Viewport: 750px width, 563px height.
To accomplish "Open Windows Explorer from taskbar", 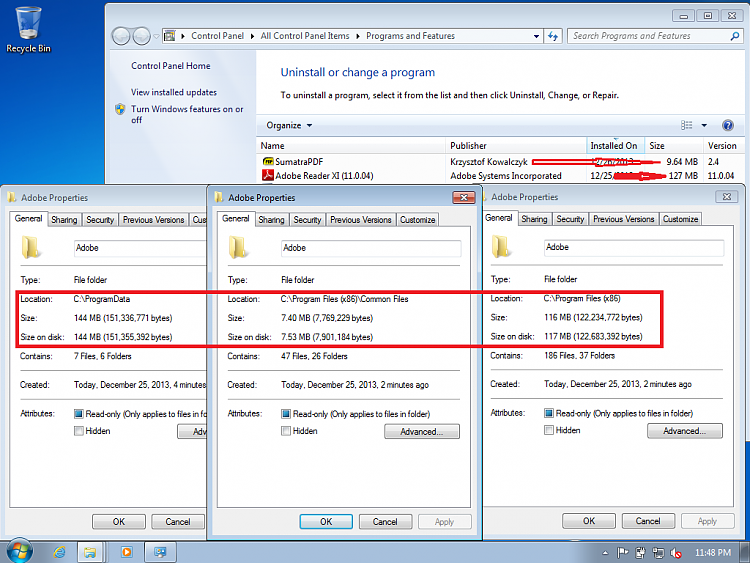I will pyautogui.click(x=90, y=552).
